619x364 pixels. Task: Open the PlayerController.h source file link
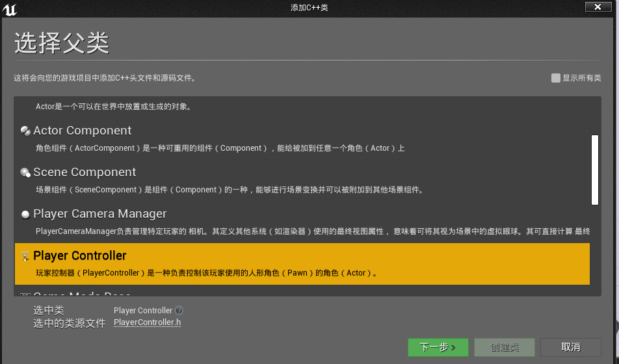(147, 322)
